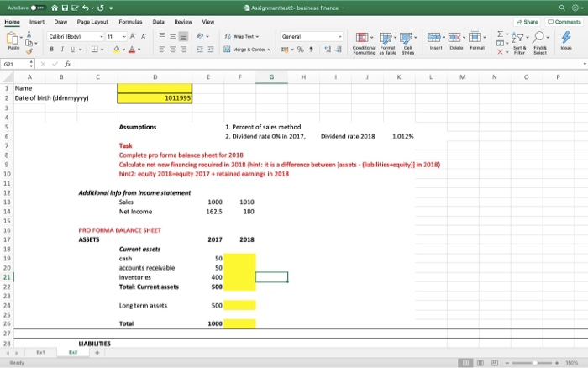Toggle Wrap Text
Viewport: 588px width, 368px height.
pos(242,36)
